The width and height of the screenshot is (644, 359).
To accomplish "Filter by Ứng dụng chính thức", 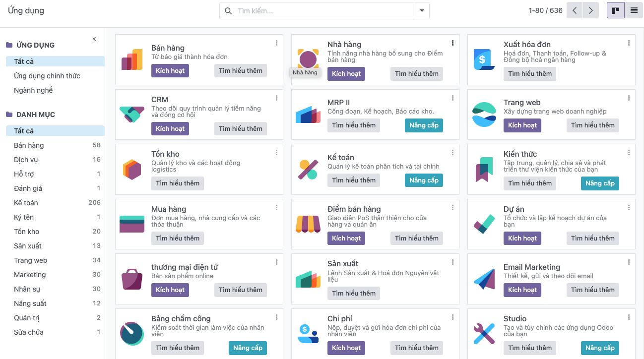I will [x=47, y=76].
